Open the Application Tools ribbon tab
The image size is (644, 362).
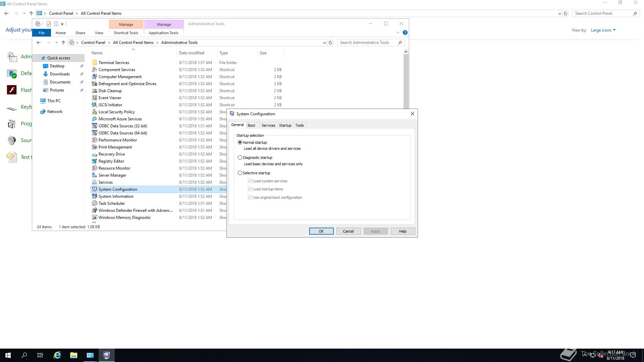pos(164,33)
